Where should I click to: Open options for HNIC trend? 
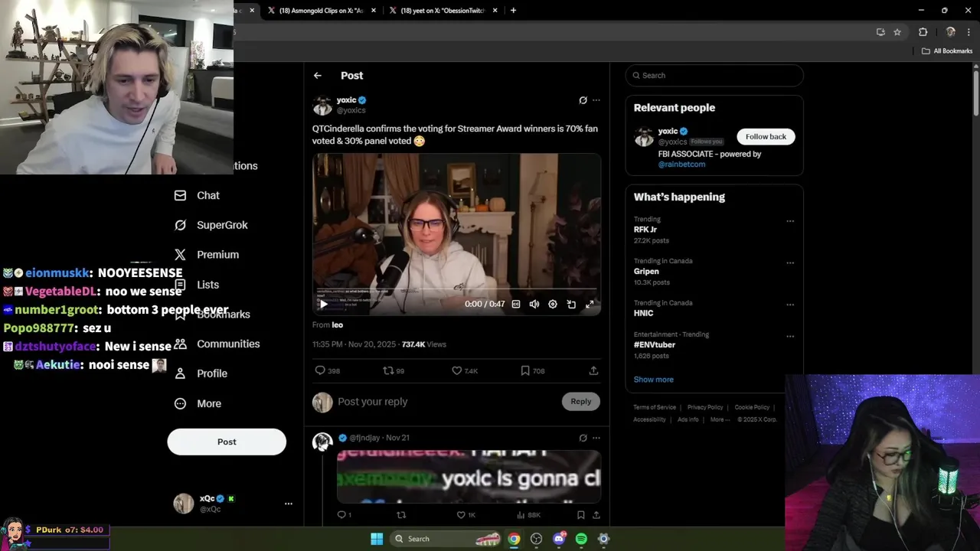[790, 305]
